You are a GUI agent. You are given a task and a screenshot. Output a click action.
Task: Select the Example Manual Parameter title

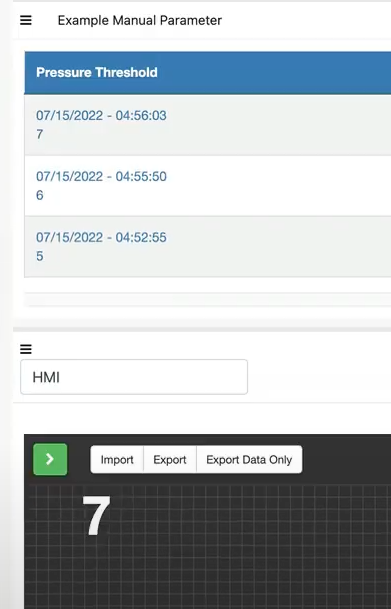[x=140, y=20]
